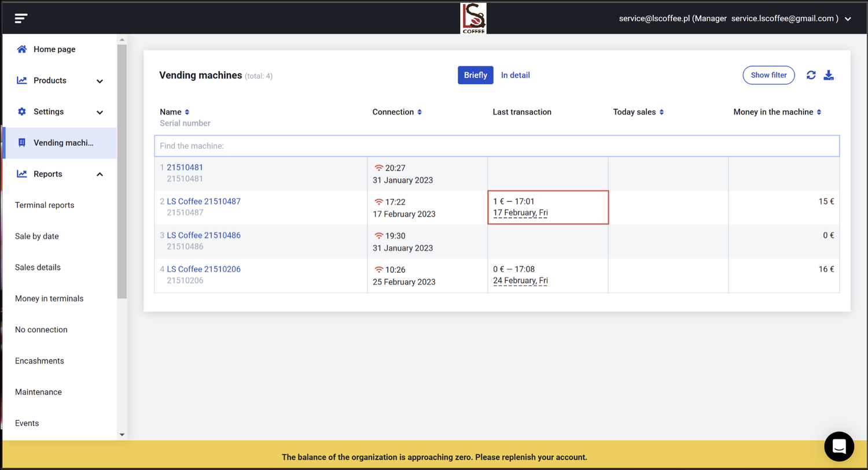Open Sale by date report
This screenshot has width=868, height=470.
click(x=37, y=236)
